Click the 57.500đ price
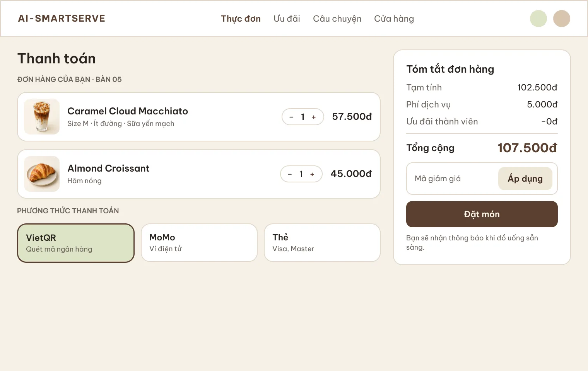 click(352, 117)
